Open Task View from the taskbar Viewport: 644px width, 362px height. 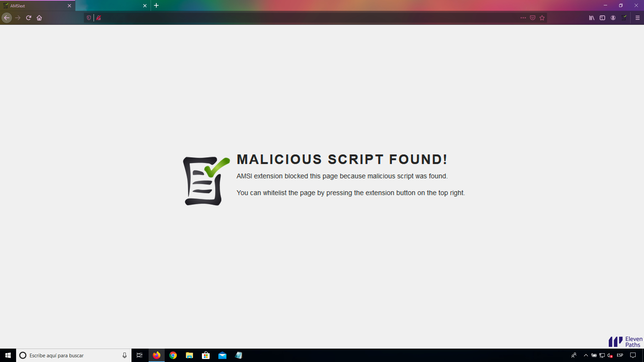click(140, 355)
